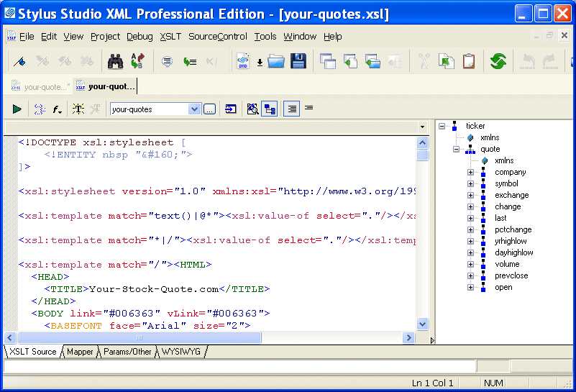Click the green refresh arrows icon
The width and height of the screenshot is (576, 392).
pyautogui.click(x=498, y=61)
